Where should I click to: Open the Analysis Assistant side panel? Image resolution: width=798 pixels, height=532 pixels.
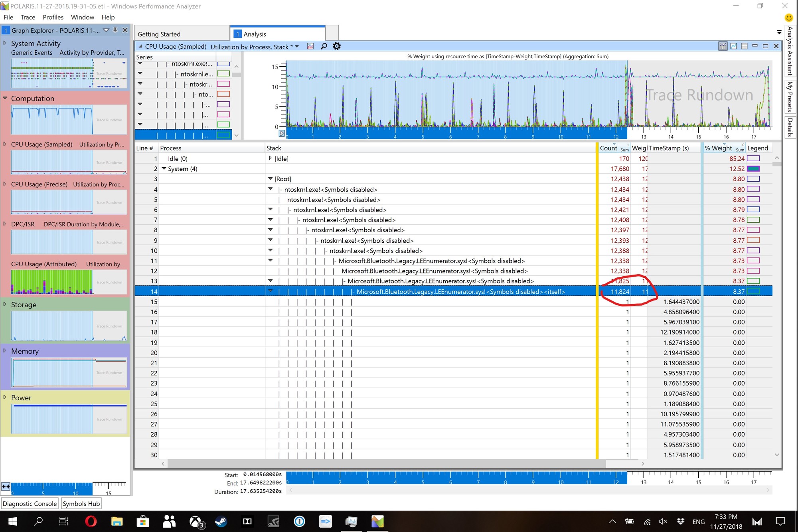[x=790, y=51]
